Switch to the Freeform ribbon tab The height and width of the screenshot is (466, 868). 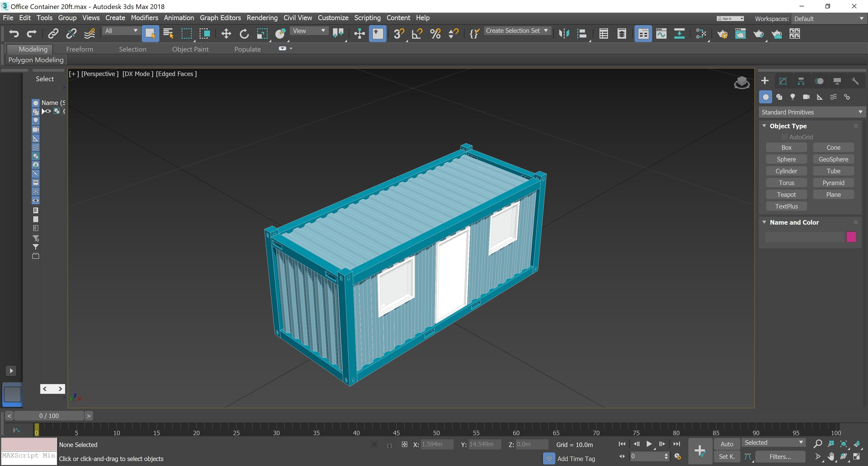click(x=80, y=49)
